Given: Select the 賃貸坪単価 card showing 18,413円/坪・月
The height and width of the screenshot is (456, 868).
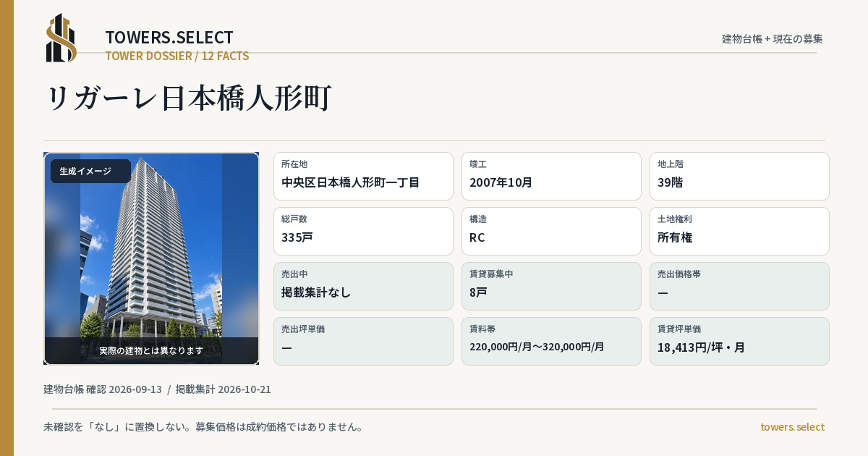Looking at the screenshot, I should (739, 341).
